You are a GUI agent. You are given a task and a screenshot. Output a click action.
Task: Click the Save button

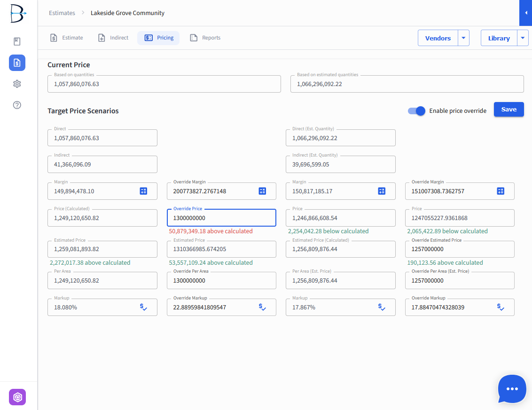509,109
